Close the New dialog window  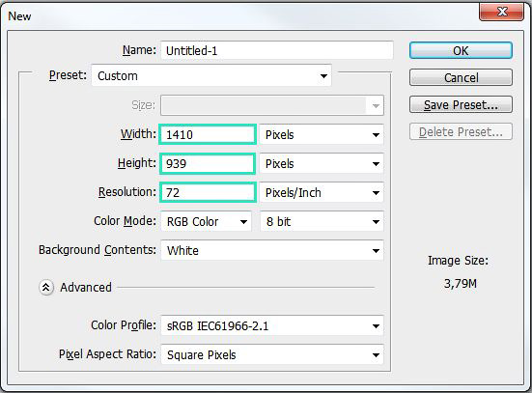click(501, 12)
